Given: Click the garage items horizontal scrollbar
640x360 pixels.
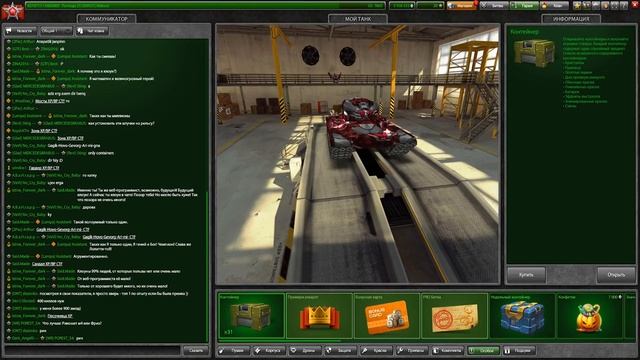Looking at the screenshot, I should [280, 341].
